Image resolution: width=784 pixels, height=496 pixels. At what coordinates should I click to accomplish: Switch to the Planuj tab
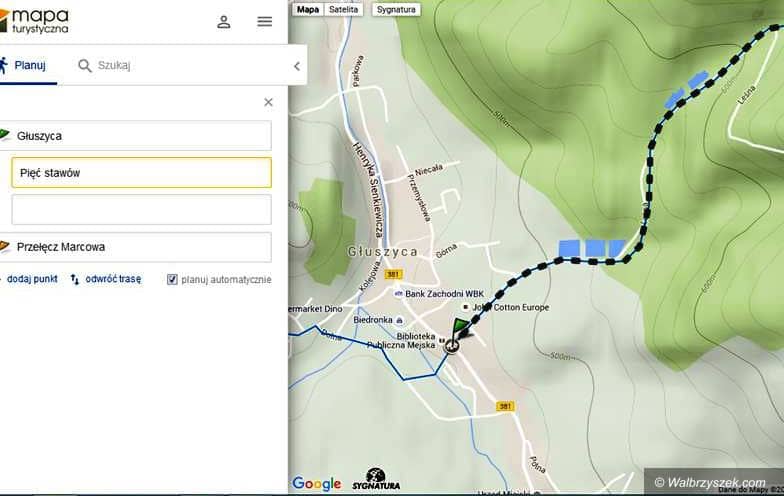coord(24,65)
